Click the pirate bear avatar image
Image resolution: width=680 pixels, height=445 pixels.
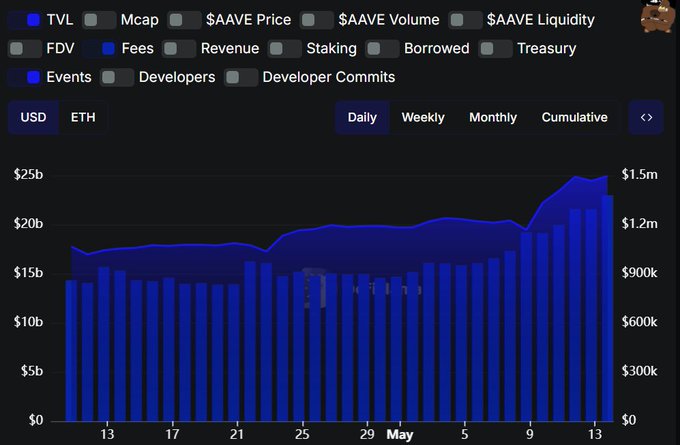tap(657, 16)
